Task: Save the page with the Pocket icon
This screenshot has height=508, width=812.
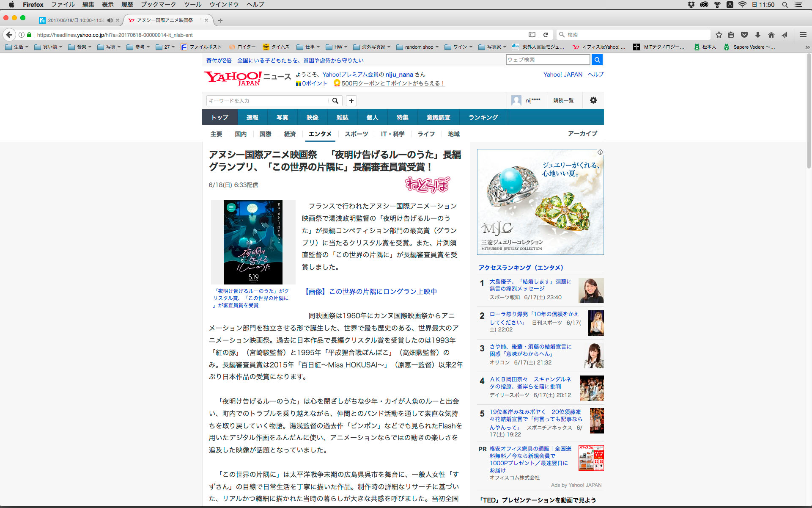Action: (744, 35)
